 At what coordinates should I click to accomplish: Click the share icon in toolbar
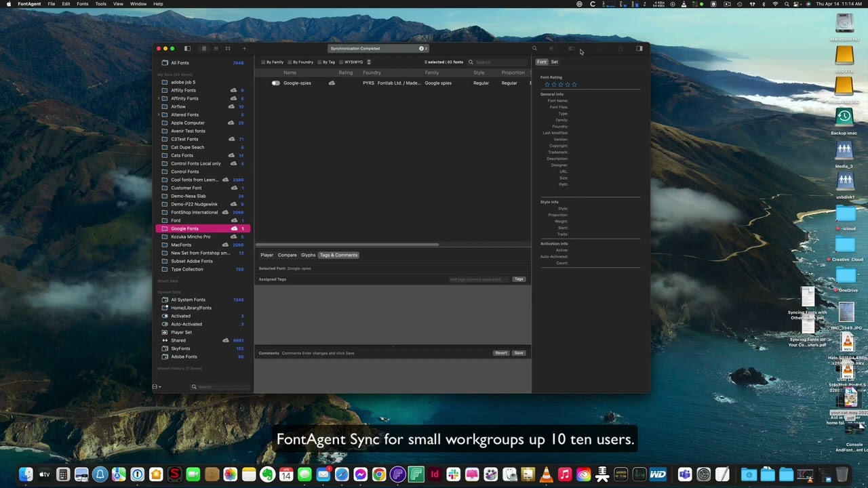[620, 48]
